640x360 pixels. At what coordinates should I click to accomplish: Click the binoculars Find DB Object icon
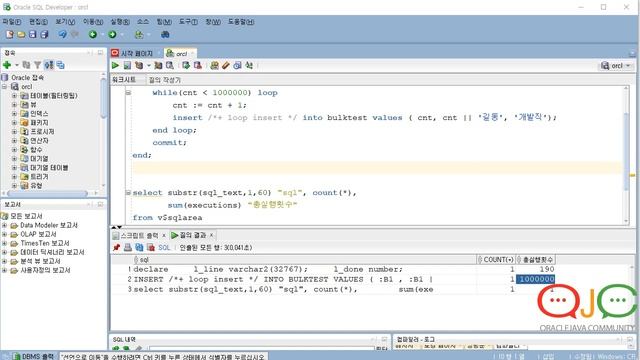point(165,35)
